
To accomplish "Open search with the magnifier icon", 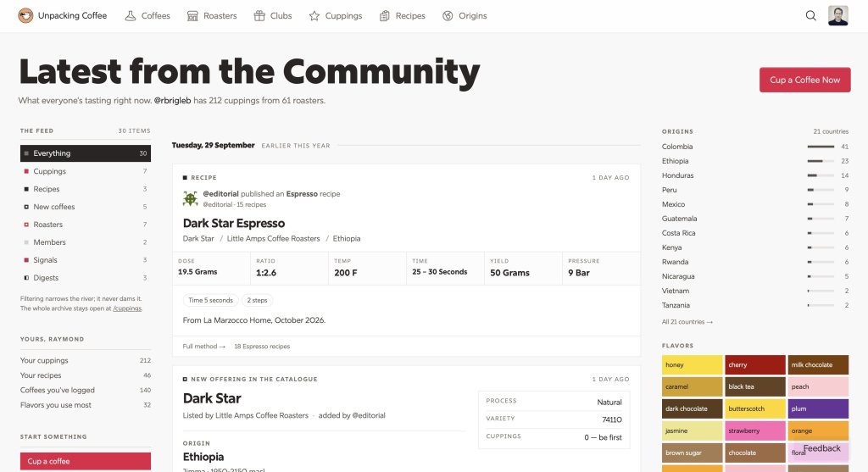I will (x=810, y=15).
